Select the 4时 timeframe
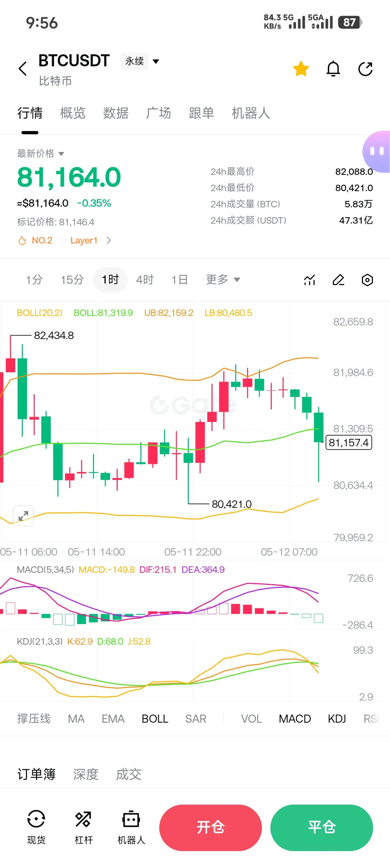The width and height of the screenshot is (390, 868). (x=145, y=279)
